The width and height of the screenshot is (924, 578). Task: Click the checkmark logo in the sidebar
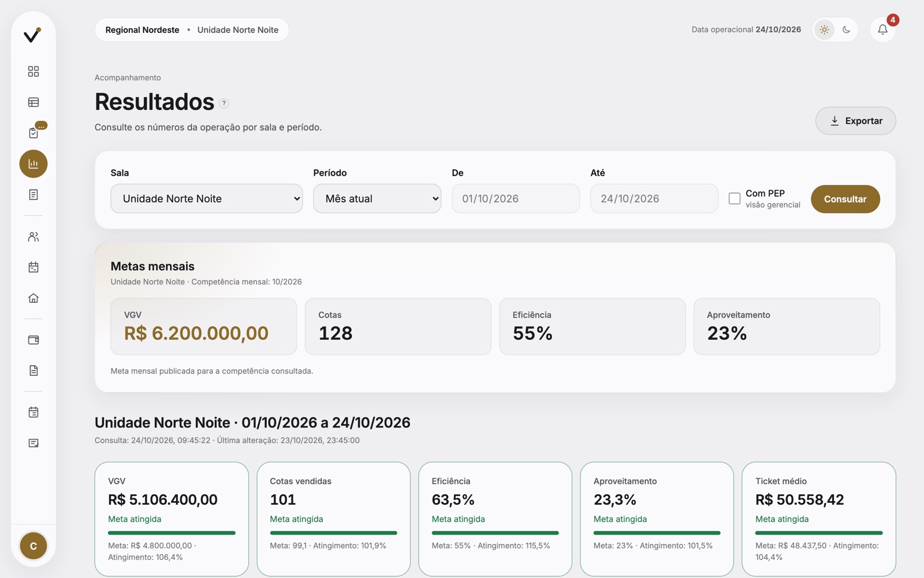pyautogui.click(x=32, y=35)
